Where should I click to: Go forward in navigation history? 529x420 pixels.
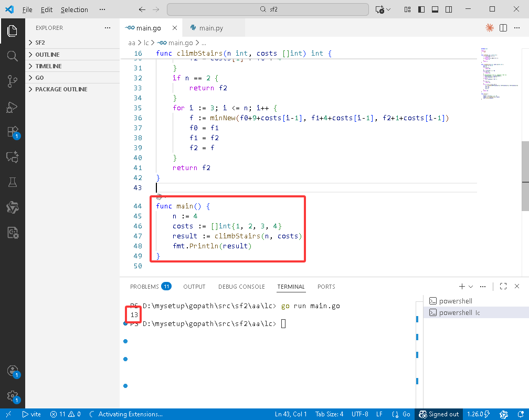156,9
